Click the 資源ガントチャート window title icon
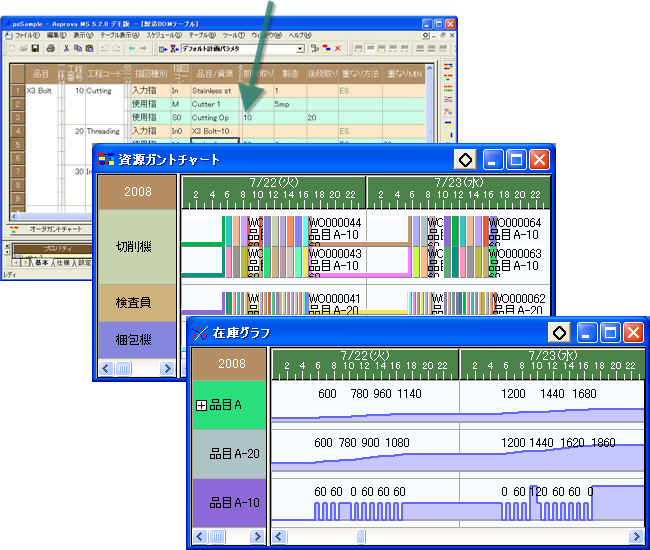Viewport: 650px width, 550px height. [105, 159]
